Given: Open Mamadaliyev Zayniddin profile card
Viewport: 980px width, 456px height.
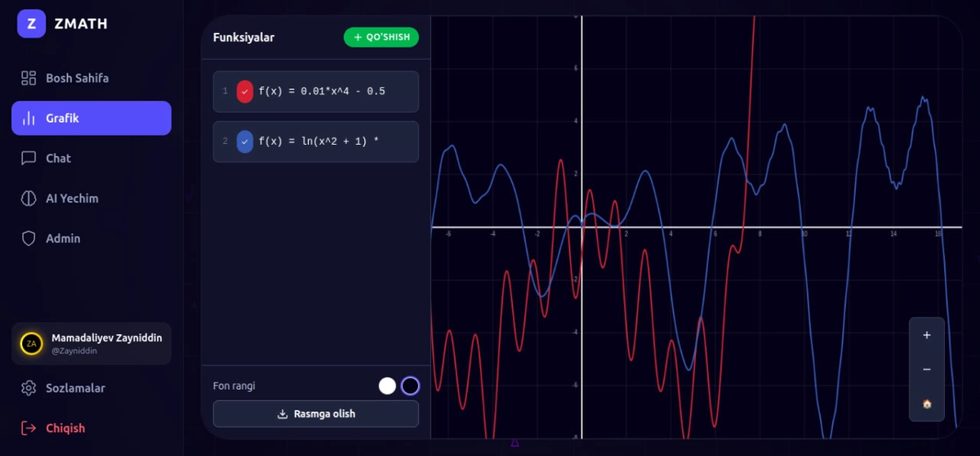Looking at the screenshot, I should click(91, 343).
